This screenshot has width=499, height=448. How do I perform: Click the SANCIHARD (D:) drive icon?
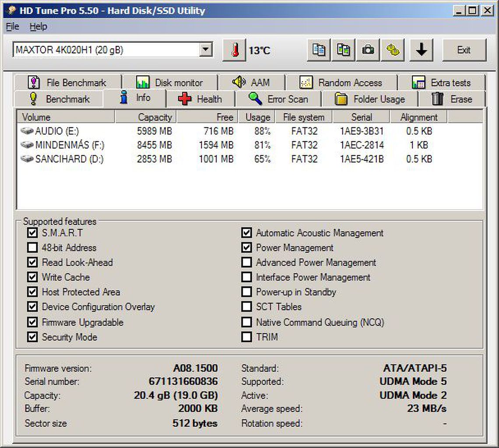pos(27,158)
